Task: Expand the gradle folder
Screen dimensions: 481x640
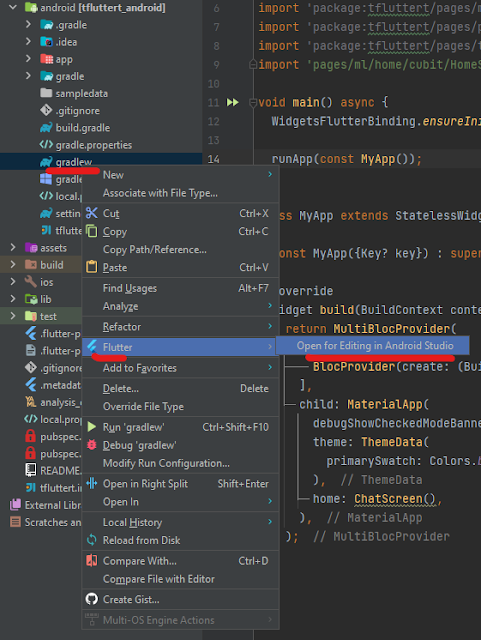Action: point(28,76)
